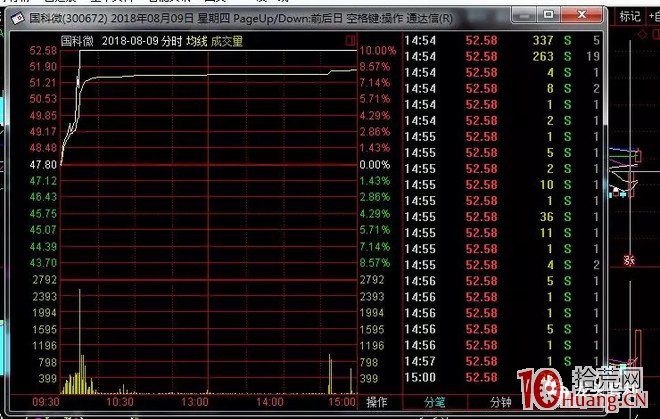Minimize the 国科微 time-share dialog
660x419 pixels.
tap(524, 15)
